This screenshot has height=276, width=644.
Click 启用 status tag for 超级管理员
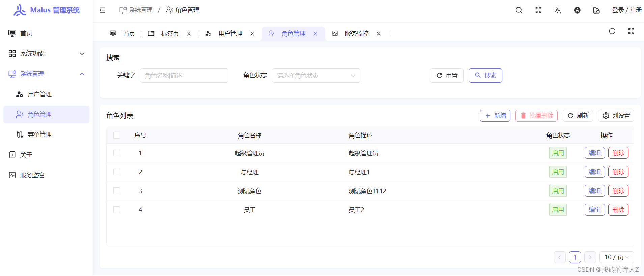[558, 153]
